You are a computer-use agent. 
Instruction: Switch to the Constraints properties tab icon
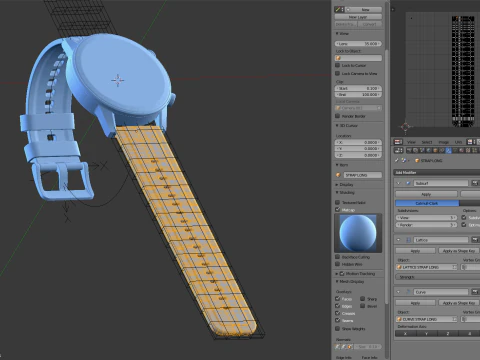pyautogui.click(x=442, y=151)
